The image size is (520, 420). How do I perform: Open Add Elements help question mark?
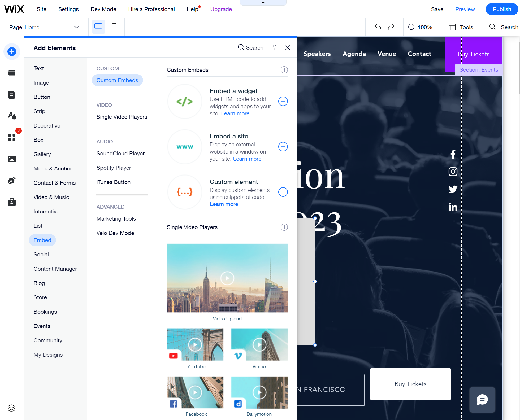275,47
